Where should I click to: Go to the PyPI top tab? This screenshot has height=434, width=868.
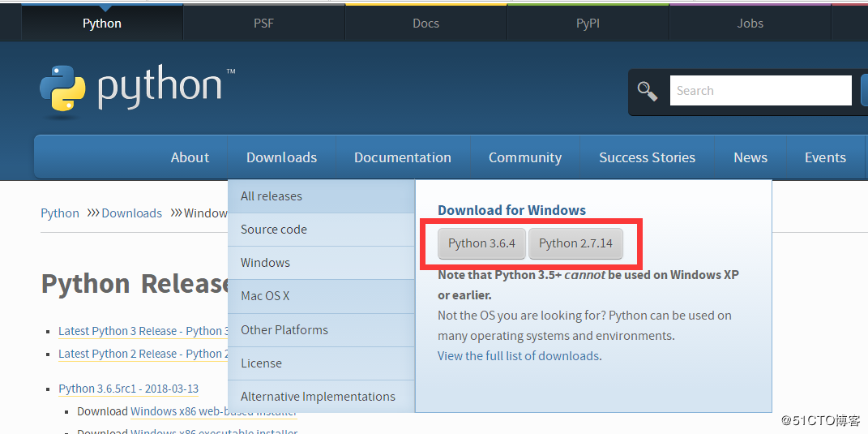pyautogui.click(x=588, y=24)
